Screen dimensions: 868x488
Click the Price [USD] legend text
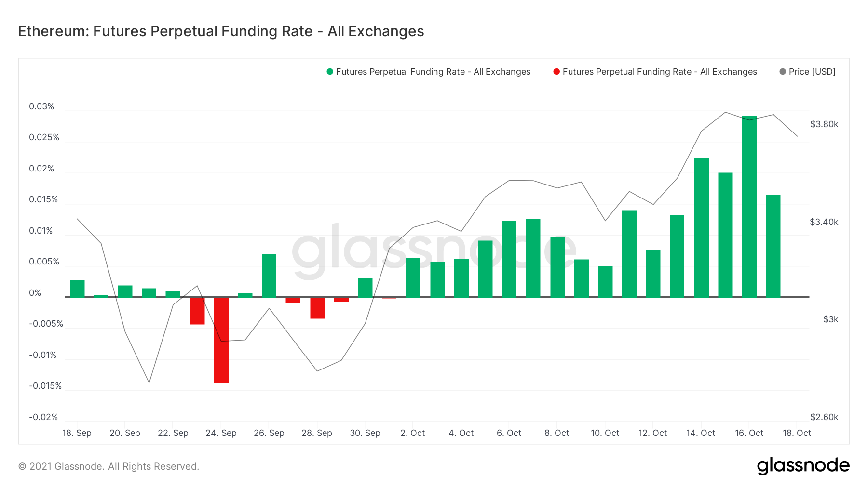[812, 72]
